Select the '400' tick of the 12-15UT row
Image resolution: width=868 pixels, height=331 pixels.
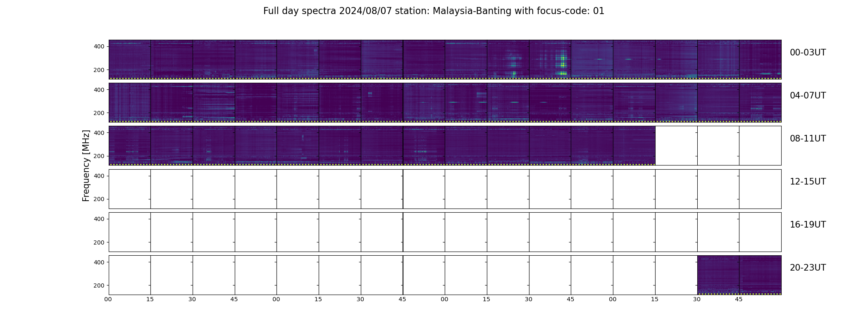point(99,176)
